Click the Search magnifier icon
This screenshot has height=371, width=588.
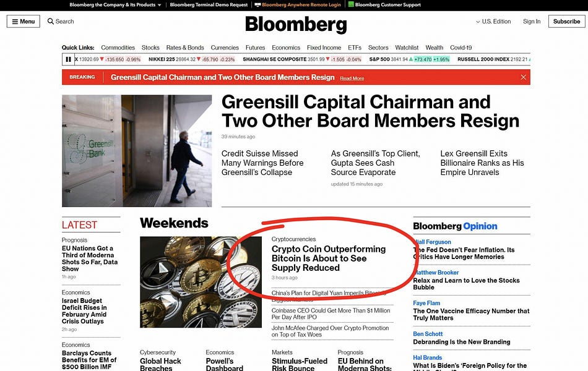tap(51, 22)
